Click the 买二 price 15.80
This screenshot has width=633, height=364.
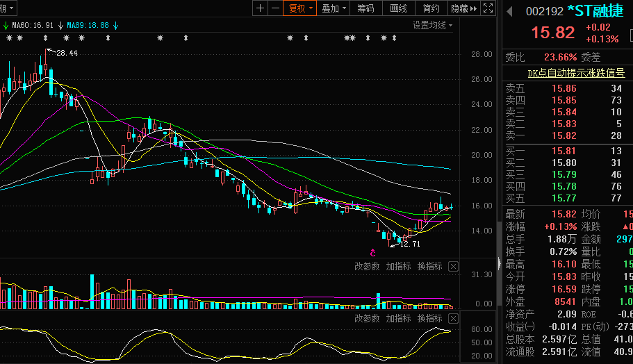pos(564,163)
